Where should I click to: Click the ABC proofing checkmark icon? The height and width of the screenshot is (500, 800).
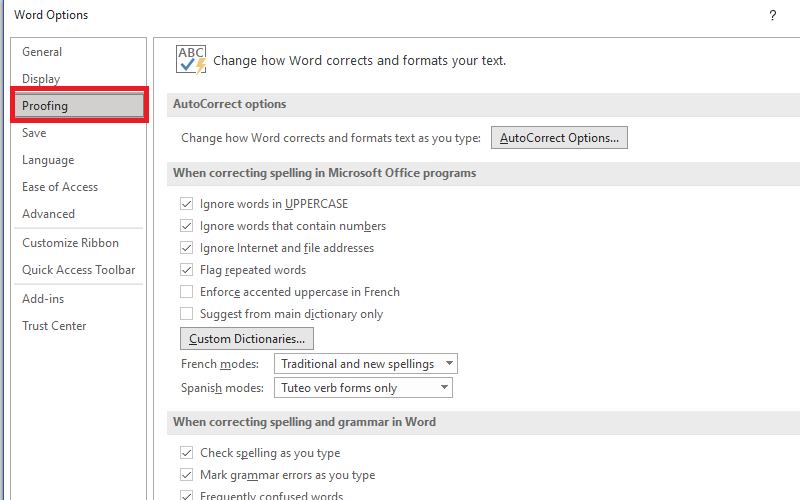[x=191, y=60]
